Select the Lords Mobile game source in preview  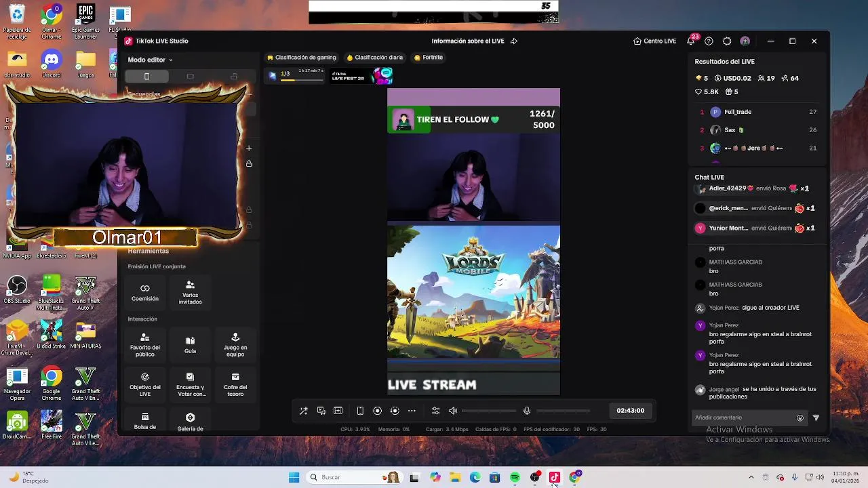pyautogui.click(x=473, y=291)
